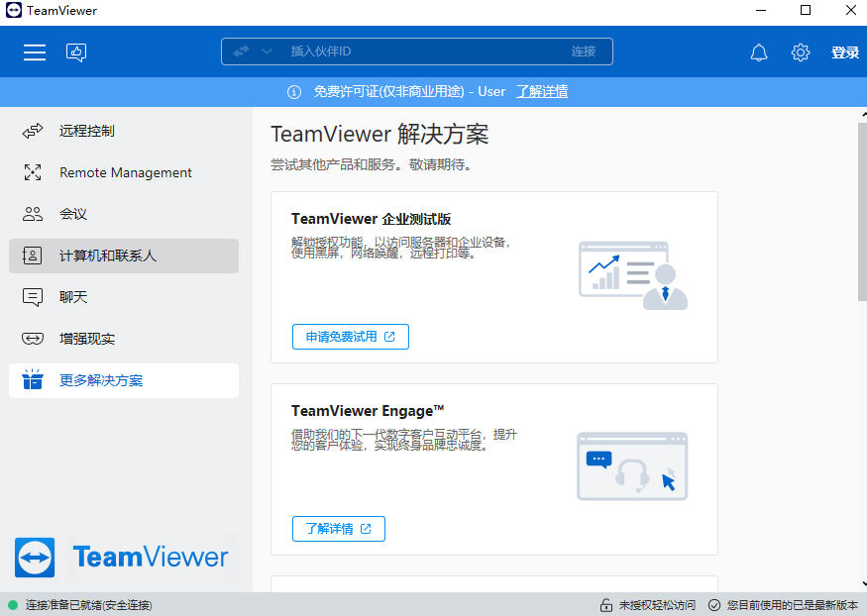Select the 会议 meetings icon
This screenshot has height=616, width=867.
33,213
